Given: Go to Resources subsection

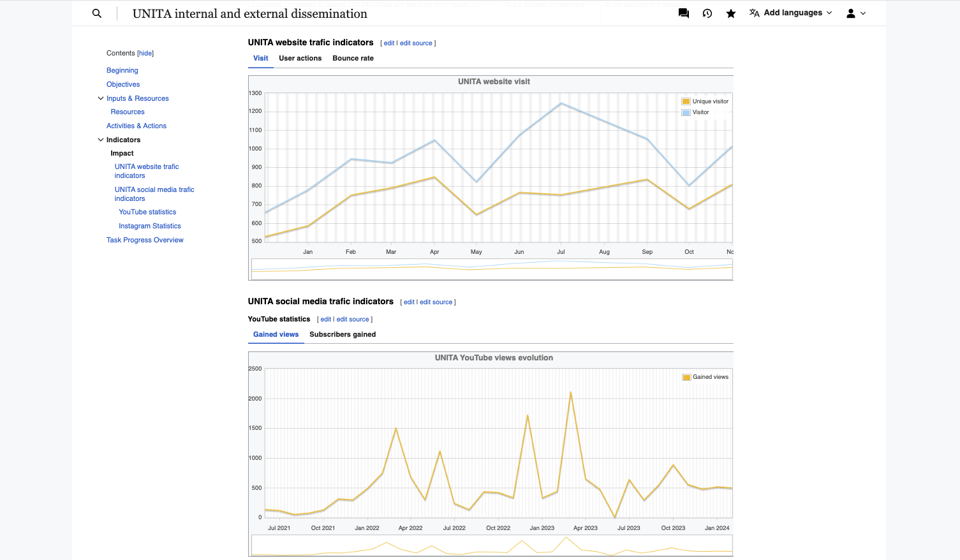Looking at the screenshot, I should coord(128,112).
